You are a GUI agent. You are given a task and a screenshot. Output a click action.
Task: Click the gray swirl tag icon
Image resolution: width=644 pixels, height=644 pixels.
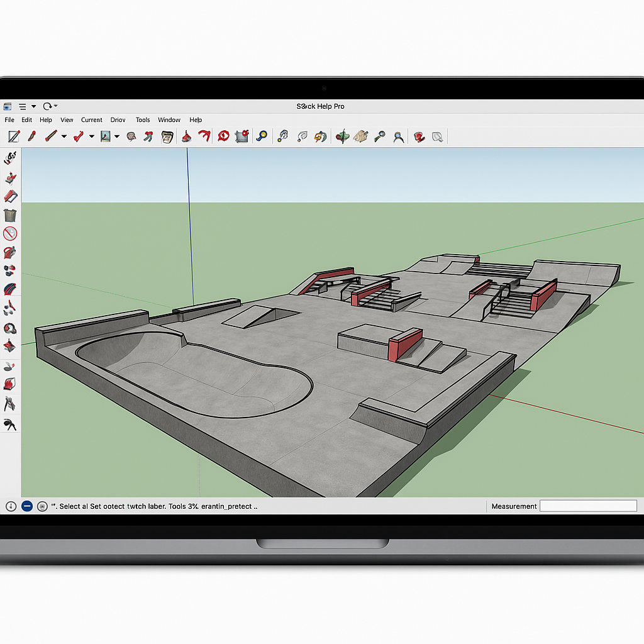click(303, 136)
